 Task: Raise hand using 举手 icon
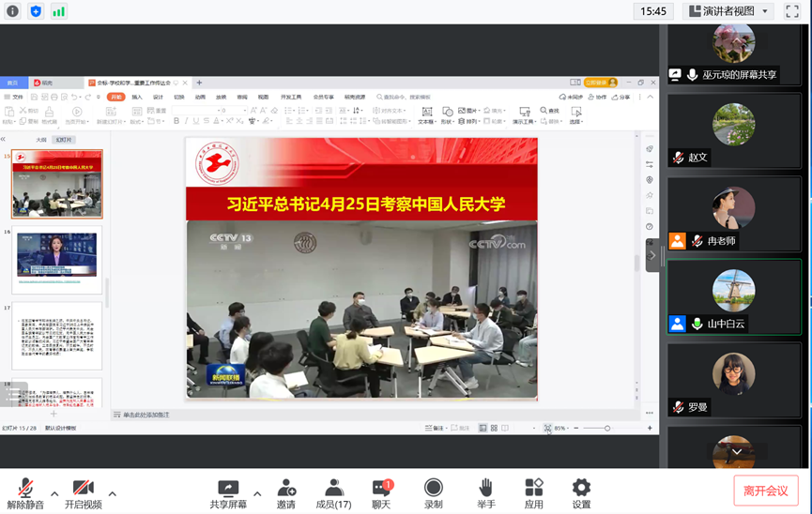pyautogui.click(x=485, y=493)
